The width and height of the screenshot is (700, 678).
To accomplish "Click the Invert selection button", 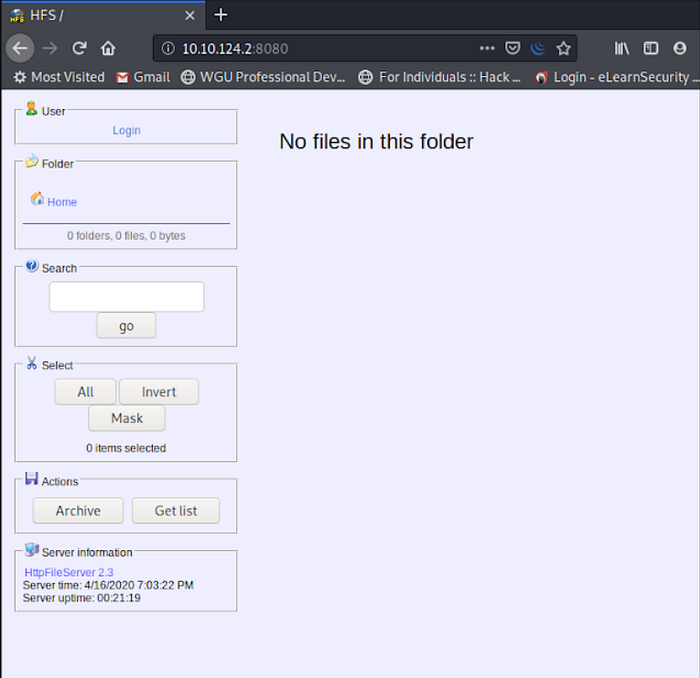I will coord(159,392).
